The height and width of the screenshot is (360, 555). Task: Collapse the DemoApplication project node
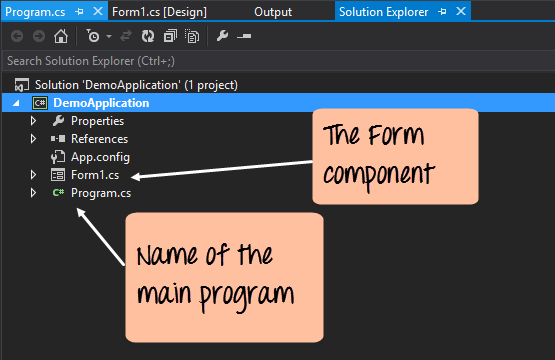pos(16,103)
